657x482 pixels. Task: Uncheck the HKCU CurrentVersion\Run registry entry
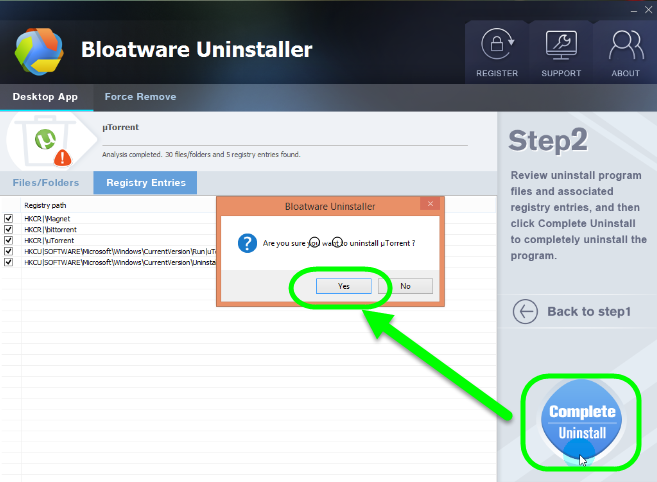(x=8, y=251)
